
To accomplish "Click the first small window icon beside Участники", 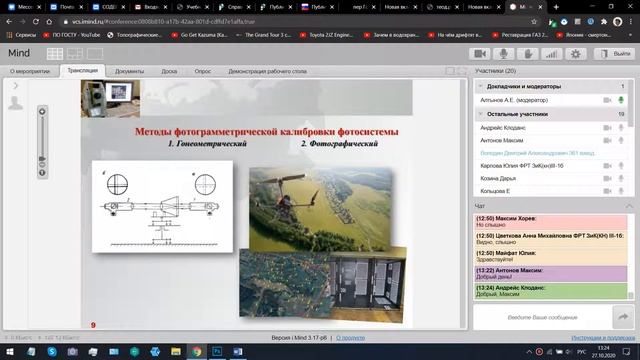I will point(450,71).
